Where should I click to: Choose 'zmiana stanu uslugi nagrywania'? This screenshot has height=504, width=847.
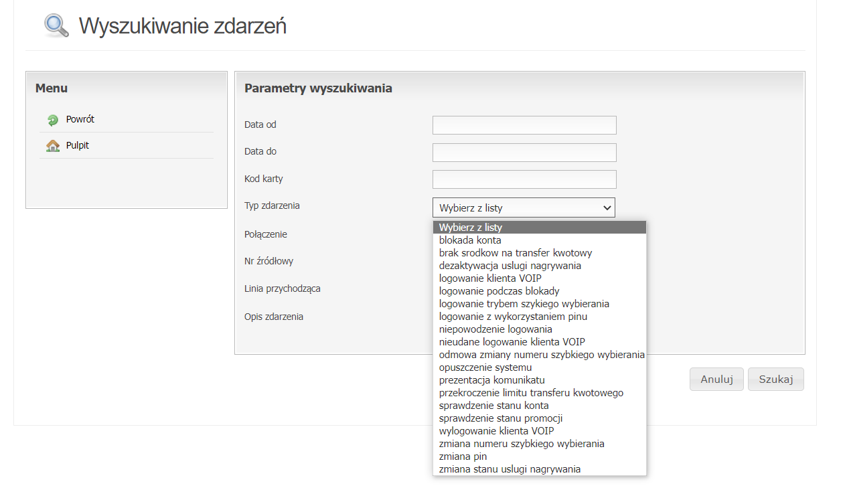(x=540, y=469)
